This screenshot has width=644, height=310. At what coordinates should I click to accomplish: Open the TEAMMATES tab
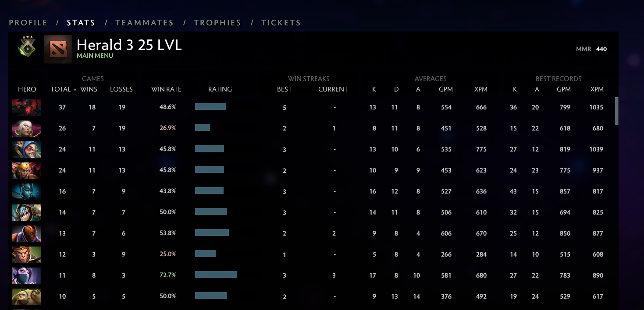146,22
